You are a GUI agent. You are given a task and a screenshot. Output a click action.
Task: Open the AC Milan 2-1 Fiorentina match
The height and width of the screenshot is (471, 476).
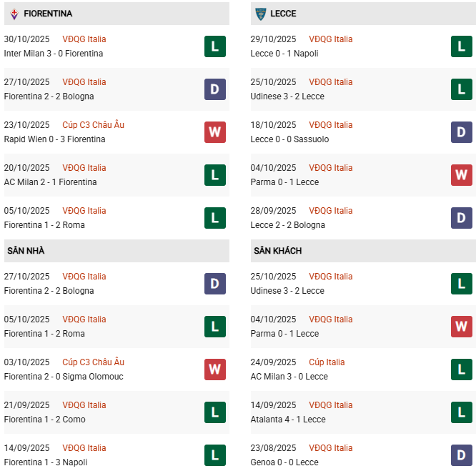coord(50,182)
